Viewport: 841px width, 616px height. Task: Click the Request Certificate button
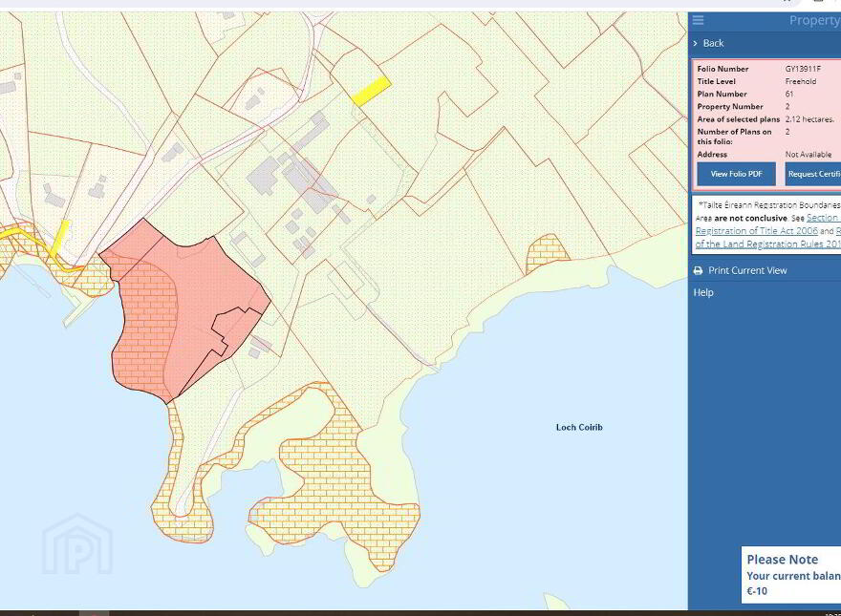point(813,174)
